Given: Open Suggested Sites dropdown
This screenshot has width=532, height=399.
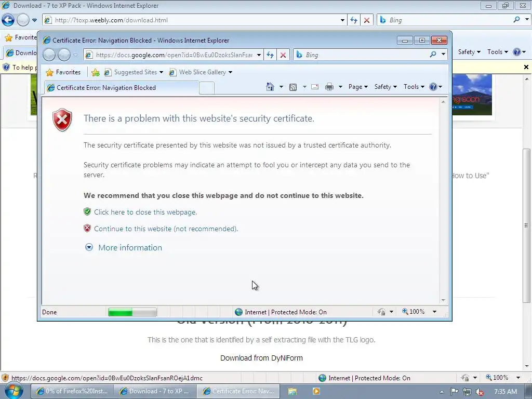Looking at the screenshot, I should pos(161,72).
